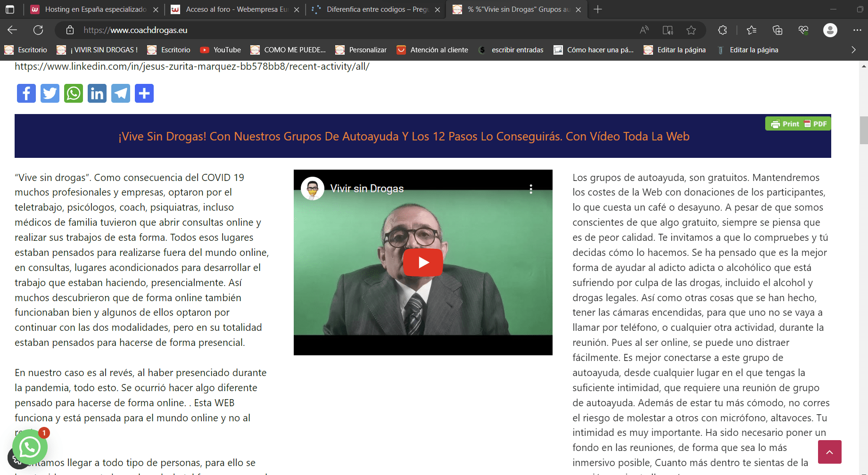Share the page on LinkedIn
Screen dimensions: 868x475
coord(97,93)
